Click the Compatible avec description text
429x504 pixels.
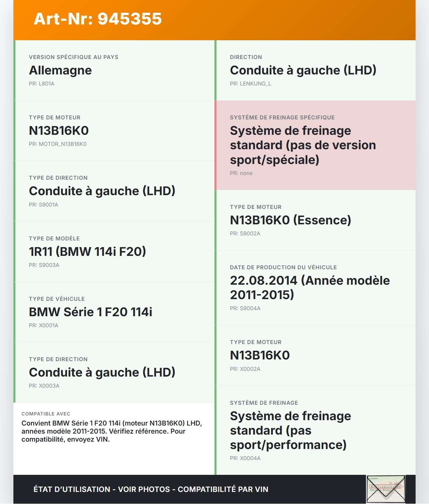[x=112, y=431]
